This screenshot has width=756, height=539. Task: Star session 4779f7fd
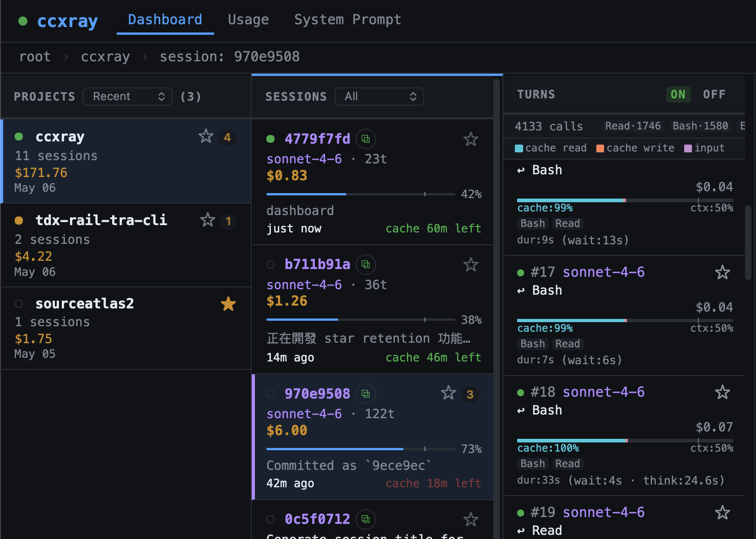[x=470, y=139]
